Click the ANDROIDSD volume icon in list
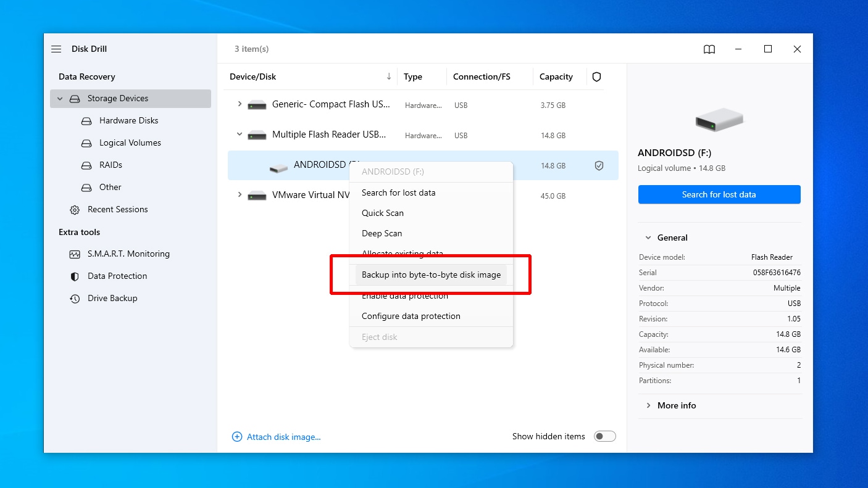This screenshot has width=868, height=488. point(278,168)
